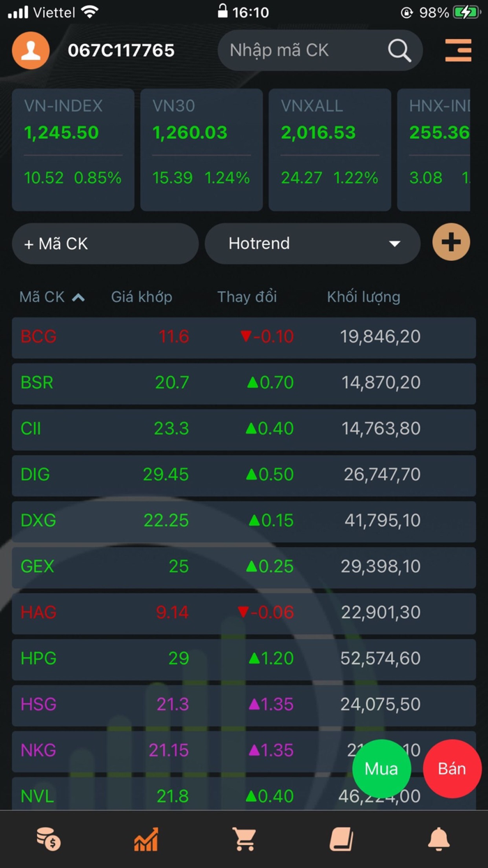
Task: Tap the user avatar icon next to 067C117765
Action: coord(30,50)
